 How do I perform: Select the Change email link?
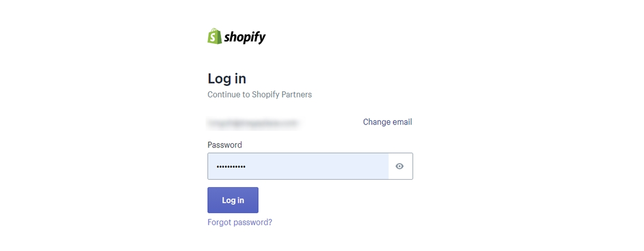click(x=387, y=122)
